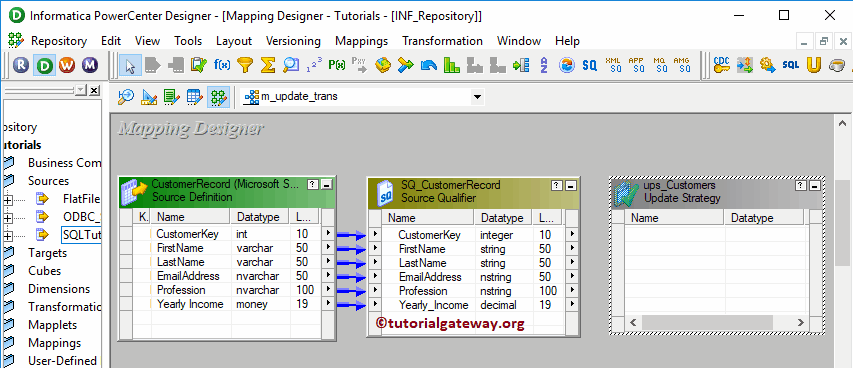Expand the ODBC source node
Screen dimensions: 853x368
[x=8, y=218]
